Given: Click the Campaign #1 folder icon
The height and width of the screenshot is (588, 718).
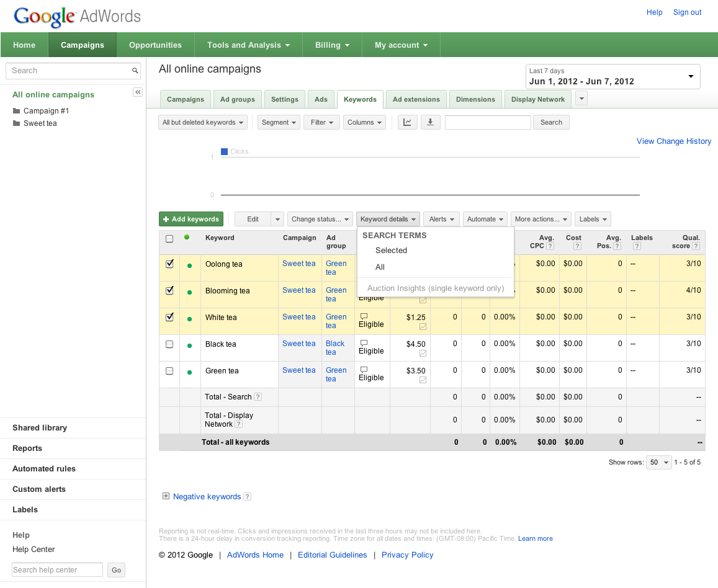Looking at the screenshot, I should [x=17, y=111].
